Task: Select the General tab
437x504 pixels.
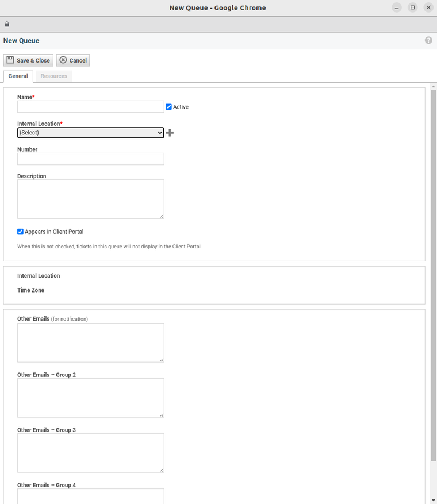Action: coord(18,76)
